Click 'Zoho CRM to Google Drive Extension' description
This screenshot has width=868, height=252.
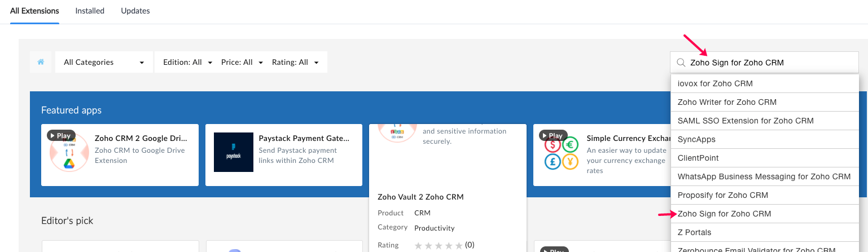140,156
